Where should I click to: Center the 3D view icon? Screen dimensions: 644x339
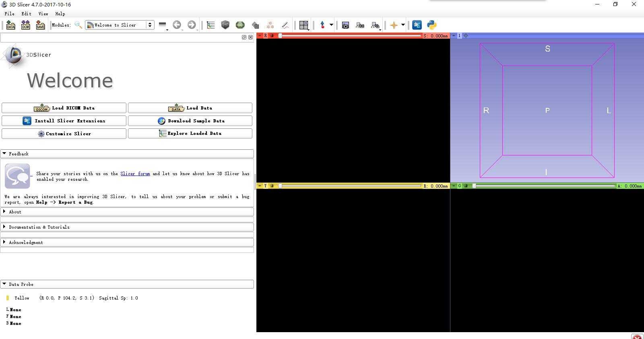coord(466,36)
